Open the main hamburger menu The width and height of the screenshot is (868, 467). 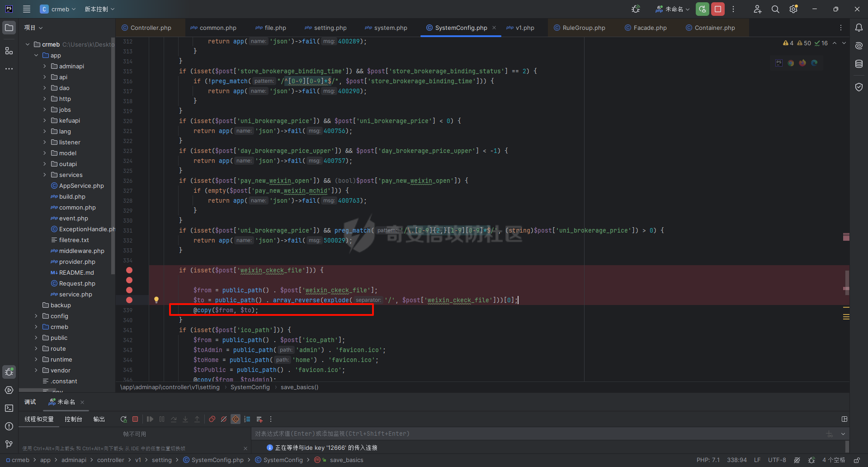pos(27,9)
